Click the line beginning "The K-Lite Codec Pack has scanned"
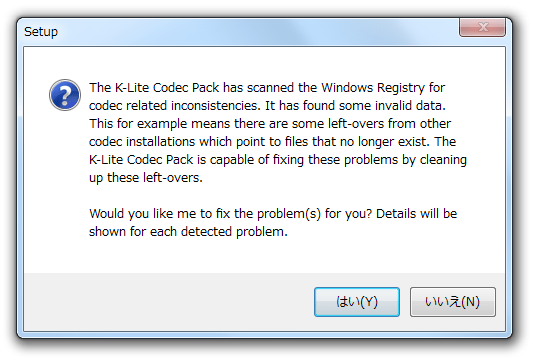Screen dimensions: 533x361 [x=267, y=88]
